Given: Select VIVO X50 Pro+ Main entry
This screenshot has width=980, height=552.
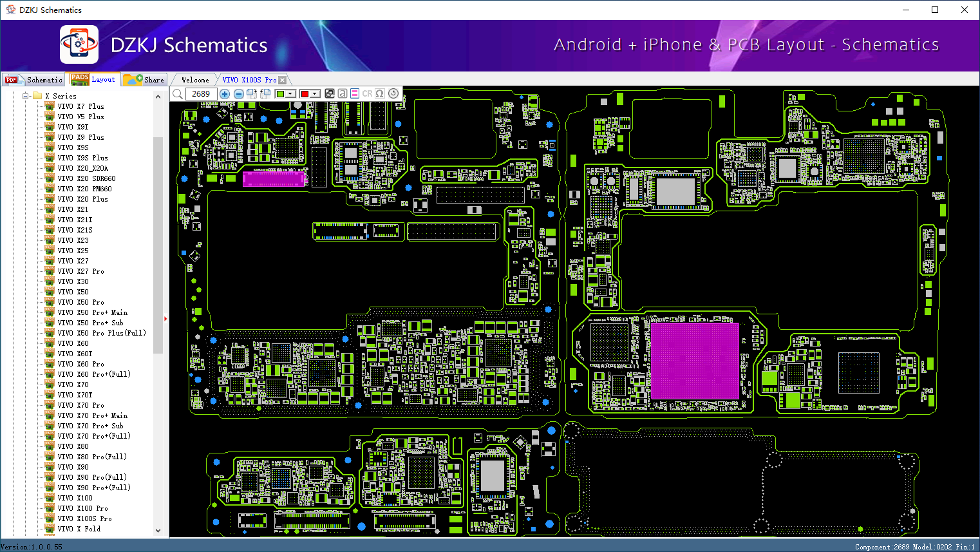Looking at the screenshot, I should click(92, 312).
